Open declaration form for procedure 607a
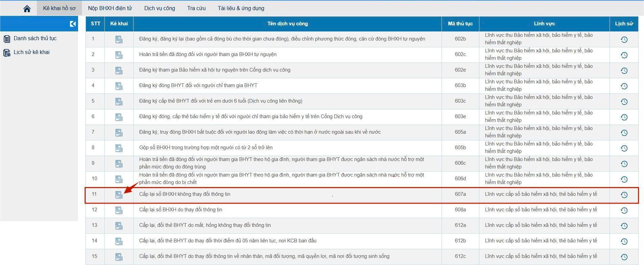Image resolution: width=644 pixels, height=265 pixels. 119,195
